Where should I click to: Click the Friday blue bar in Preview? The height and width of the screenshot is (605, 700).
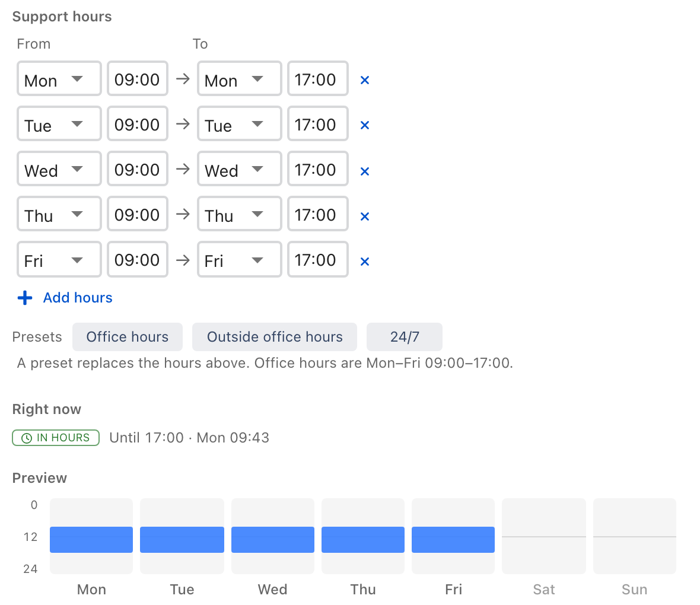[453, 540]
